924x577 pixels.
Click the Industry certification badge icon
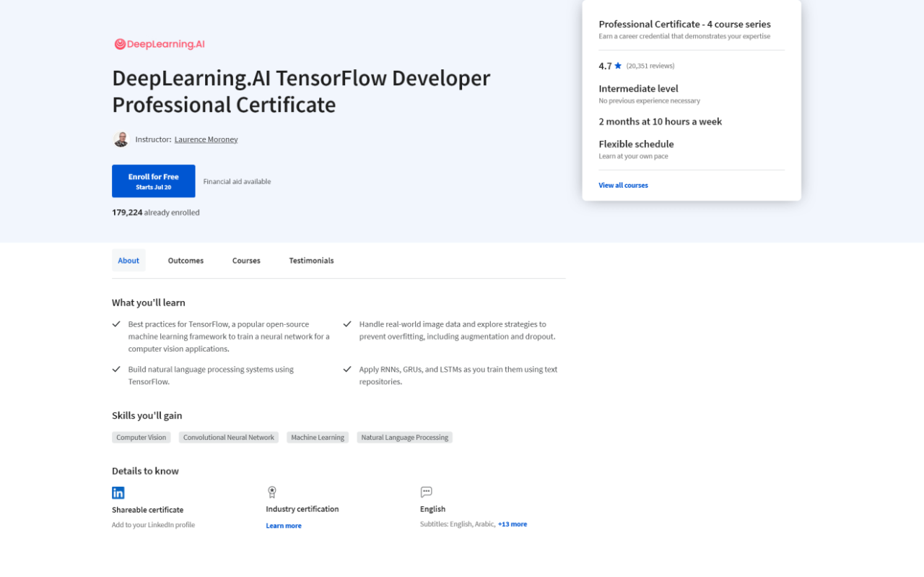272,492
